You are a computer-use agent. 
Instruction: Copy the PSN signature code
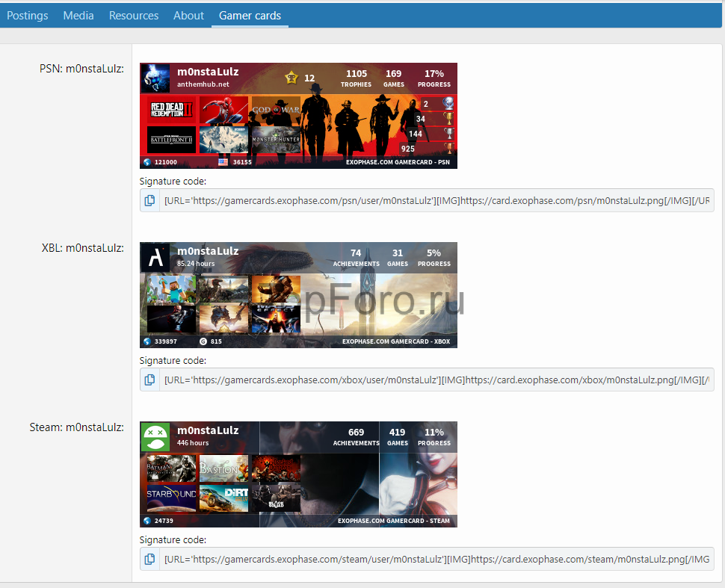(149, 199)
